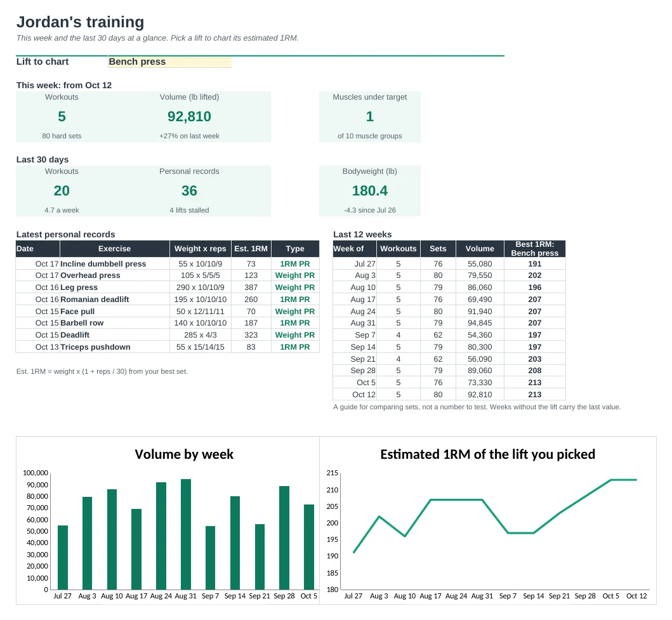Click '+27% on last week' text
672x620 pixels.
pos(190,136)
